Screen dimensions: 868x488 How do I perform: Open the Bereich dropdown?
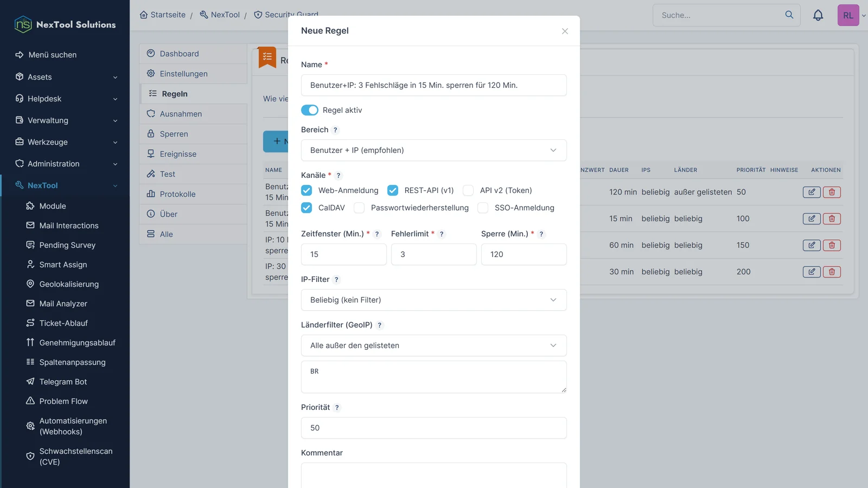pyautogui.click(x=434, y=150)
